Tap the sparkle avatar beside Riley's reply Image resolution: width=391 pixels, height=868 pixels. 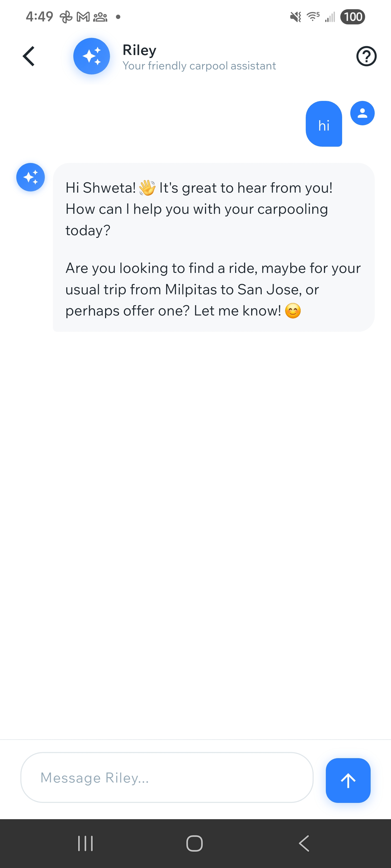[x=31, y=177]
